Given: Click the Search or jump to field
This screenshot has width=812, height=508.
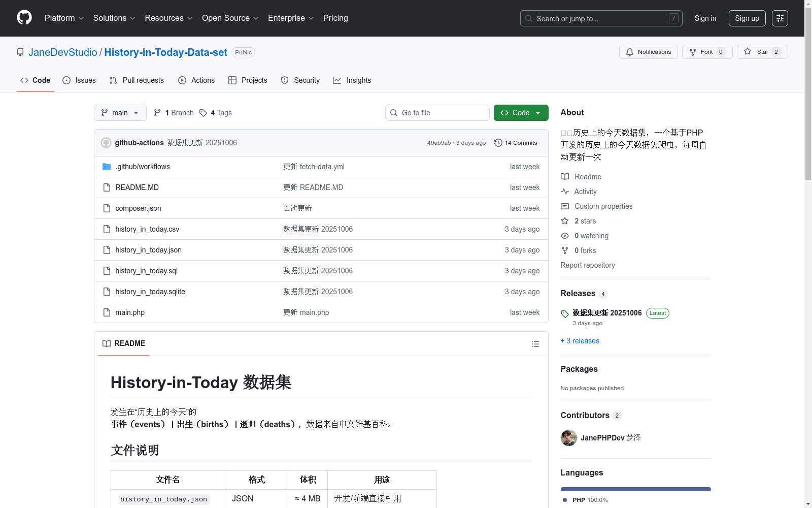Looking at the screenshot, I should (x=601, y=18).
